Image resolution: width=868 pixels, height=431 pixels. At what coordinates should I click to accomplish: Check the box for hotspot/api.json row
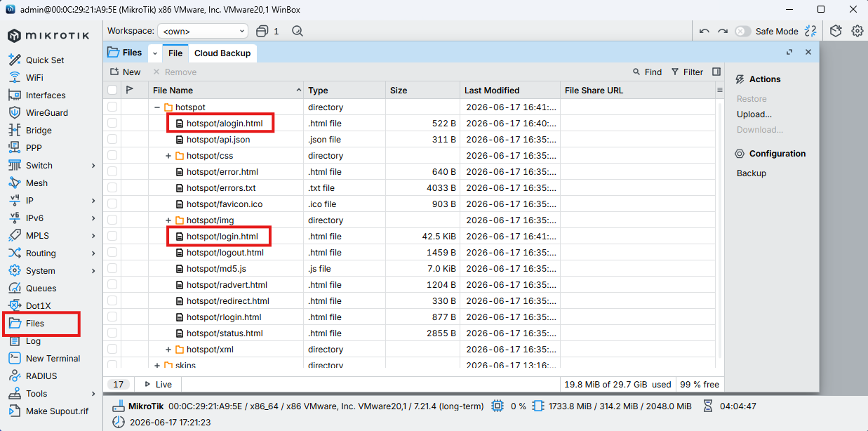(112, 140)
